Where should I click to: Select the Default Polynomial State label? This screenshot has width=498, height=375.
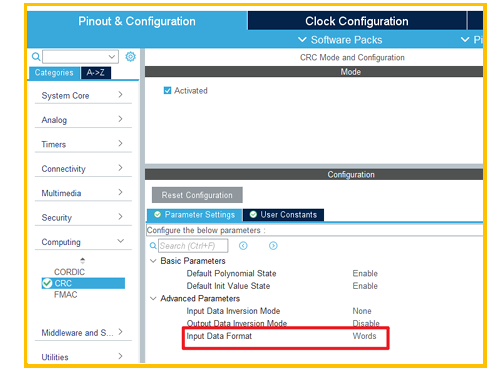231,274
